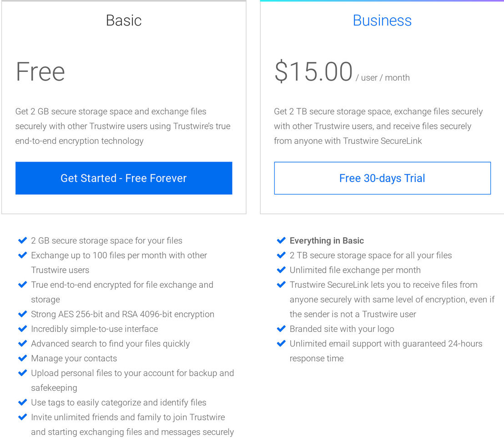Click '2 TB secure storage space for all your files'
This screenshot has width=504, height=443.
(371, 255)
